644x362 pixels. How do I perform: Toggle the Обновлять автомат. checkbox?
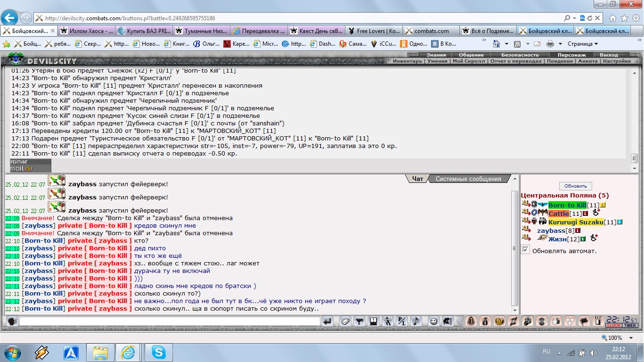[526, 250]
